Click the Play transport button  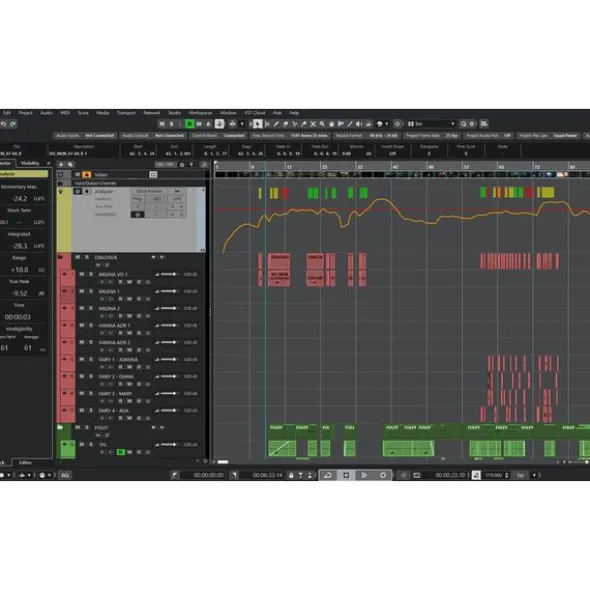(364, 475)
